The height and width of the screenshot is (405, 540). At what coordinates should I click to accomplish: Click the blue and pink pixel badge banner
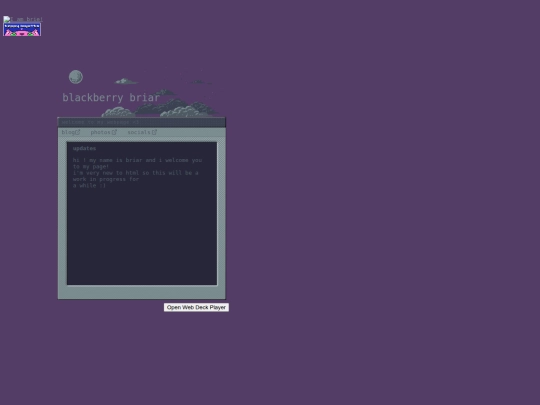[x=22, y=30]
